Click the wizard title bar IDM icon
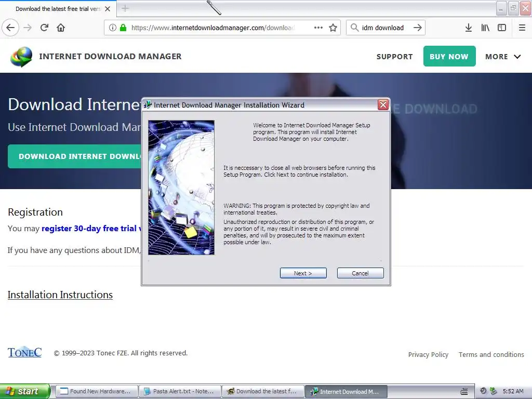 click(148, 105)
